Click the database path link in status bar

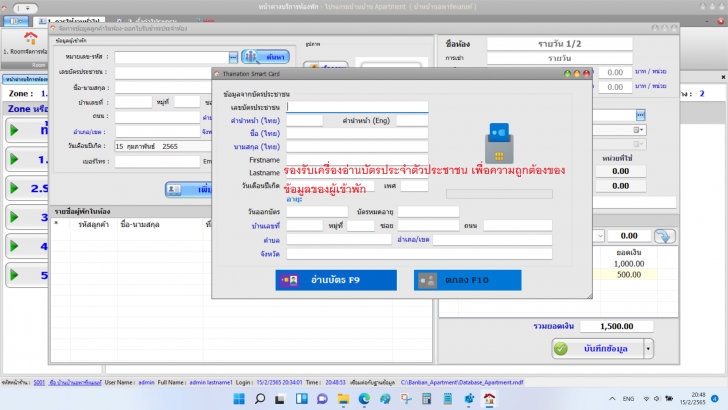[462, 383]
